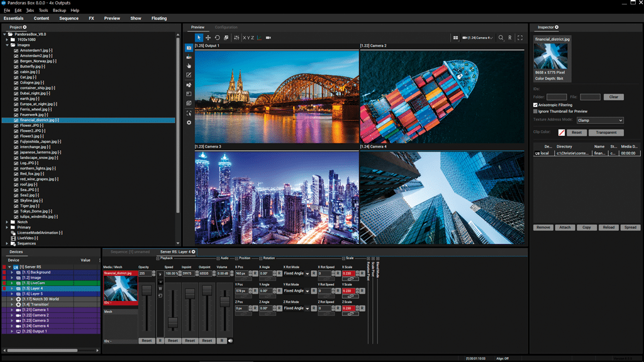Click the magnifier search icon in preview
The width and height of the screenshot is (644, 362).
[x=501, y=38]
